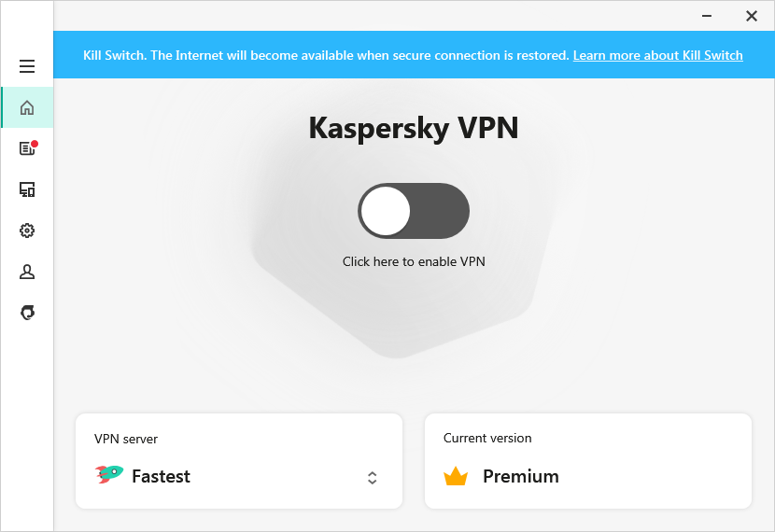Click the Premium version label

point(521,476)
